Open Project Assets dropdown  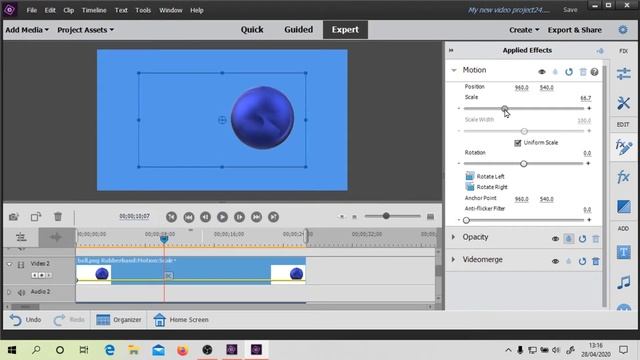(x=85, y=30)
